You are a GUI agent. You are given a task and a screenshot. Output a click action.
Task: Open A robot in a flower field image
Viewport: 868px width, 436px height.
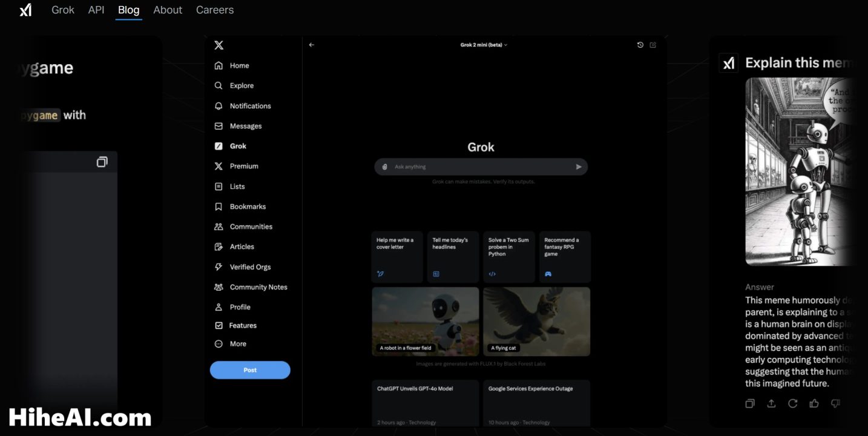[426, 322]
